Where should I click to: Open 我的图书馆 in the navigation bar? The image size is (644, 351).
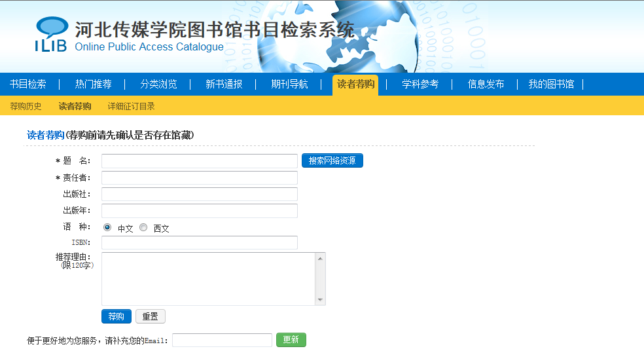click(x=551, y=84)
